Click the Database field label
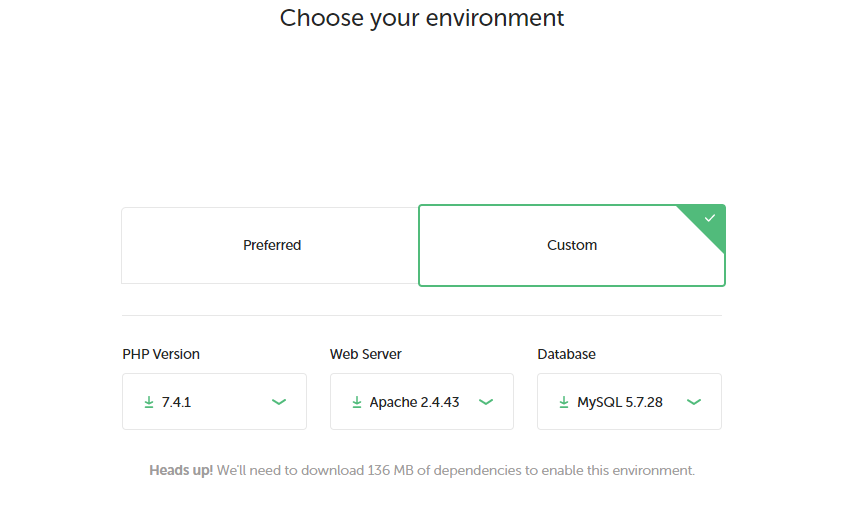Viewport: 863px width, 530px height. [566, 354]
